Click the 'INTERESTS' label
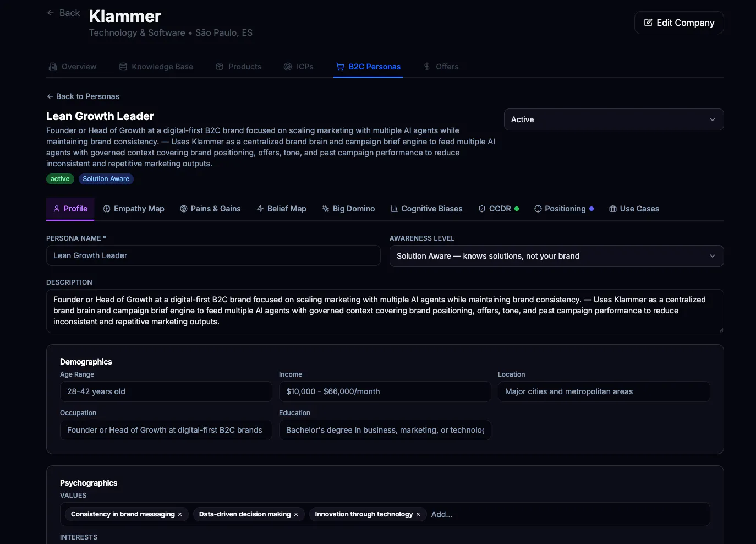Screen dimensions: 756x544 point(79,537)
